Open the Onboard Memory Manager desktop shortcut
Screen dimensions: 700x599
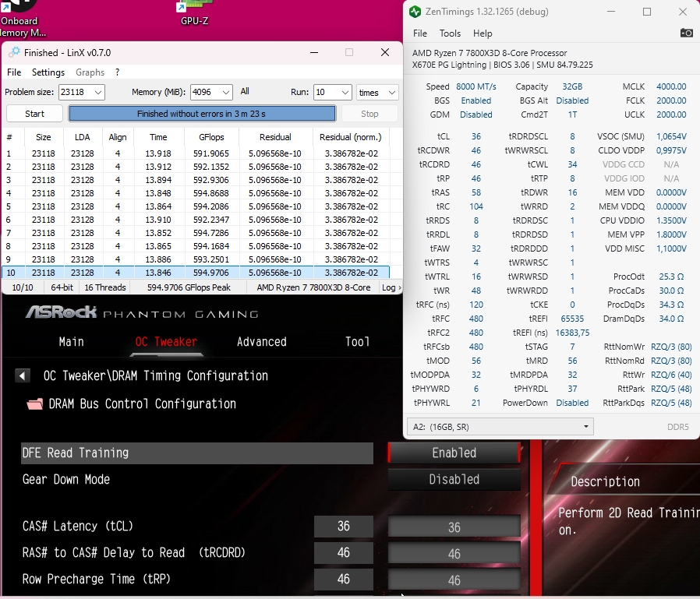[x=19, y=19]
